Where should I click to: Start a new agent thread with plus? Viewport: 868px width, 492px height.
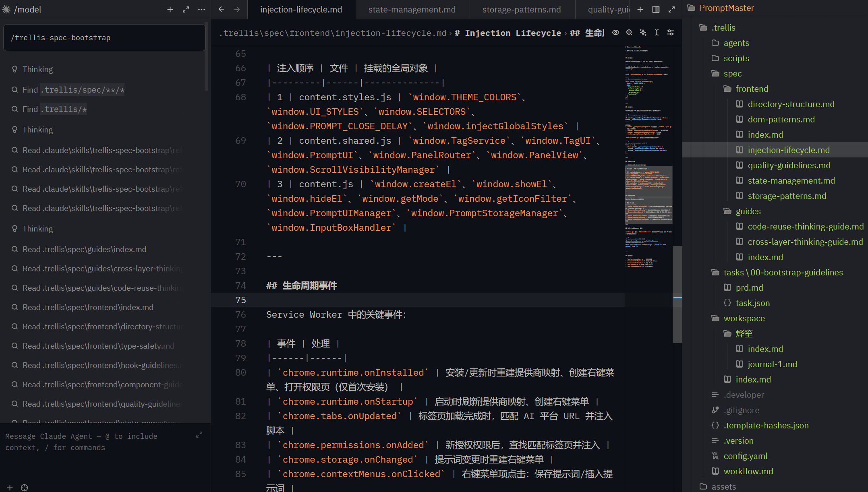(170, 9)
